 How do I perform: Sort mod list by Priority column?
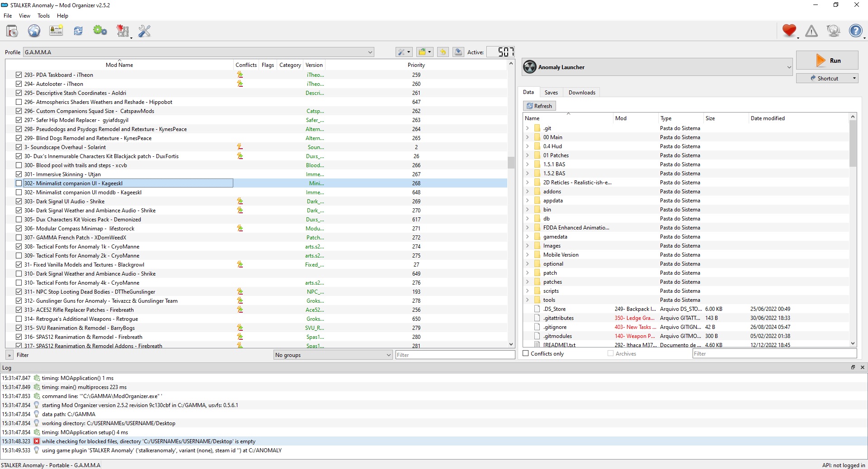[416, 65]
